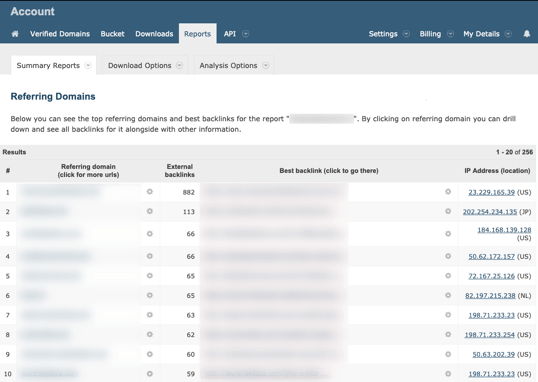538x382 pixels.
Task: Click gear icon beside row 7 referring domain
Action: (x=150, y=315)
